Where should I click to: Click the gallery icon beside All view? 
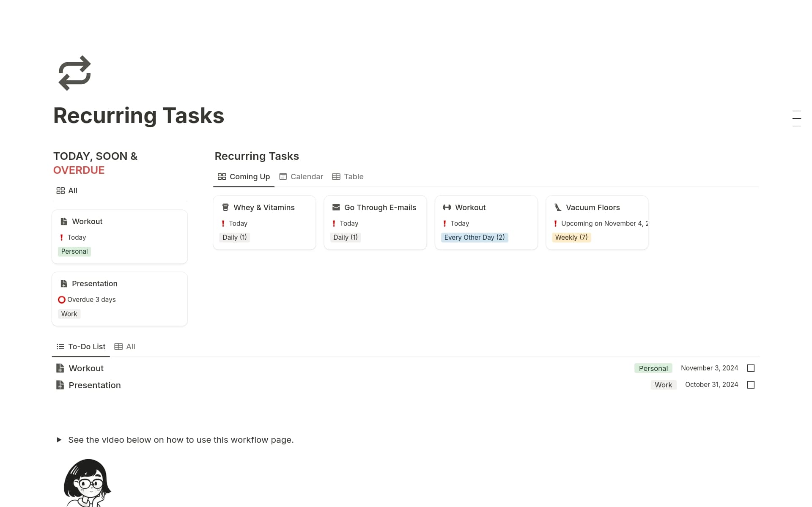(60, 191)
